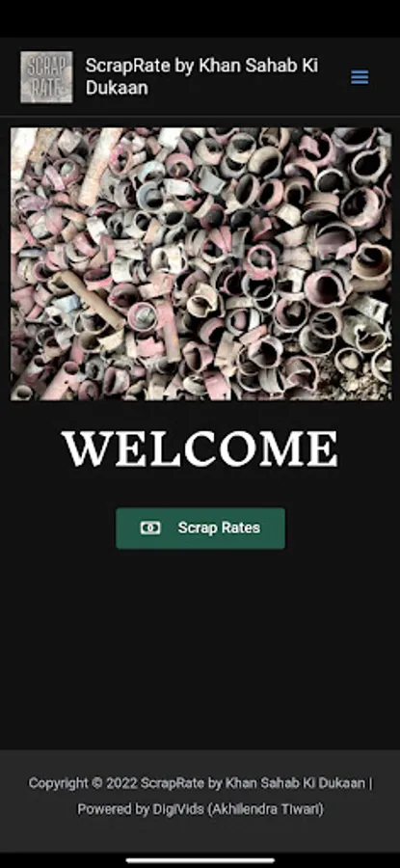Tap the 2022 year in copyright text
Viewport: 400px width, 868px height.
click(x=121, y=783)
